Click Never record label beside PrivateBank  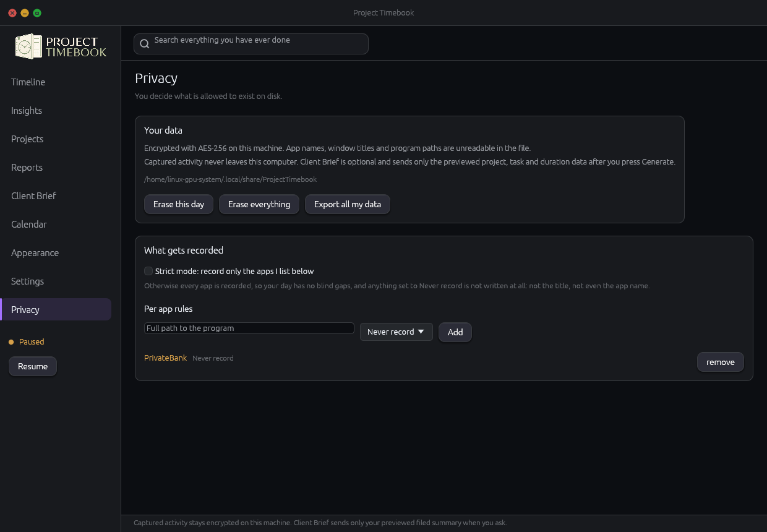[x=213, y=358]
